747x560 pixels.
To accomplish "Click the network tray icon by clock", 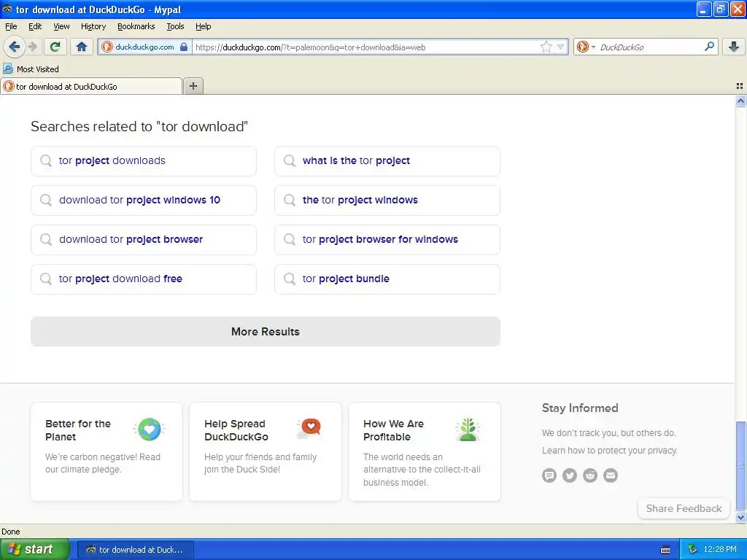I will click(693, 550).
